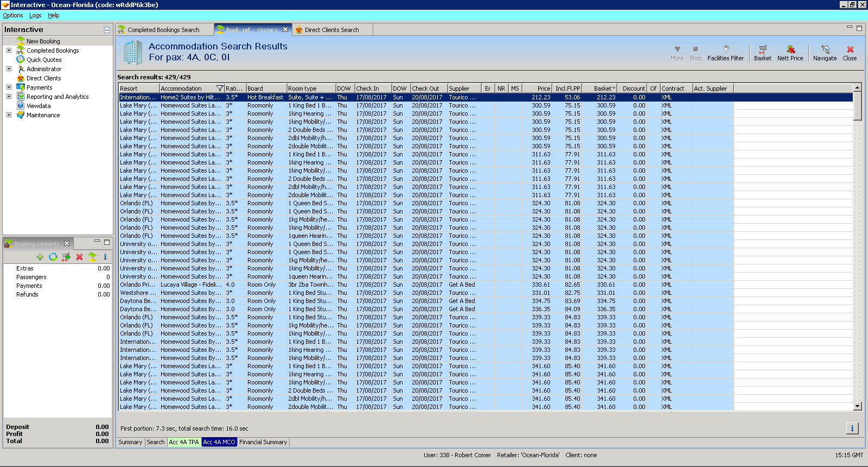The image size is (868, 467).
Task: Click the blue info icon in Booking contents toolbar
Action: (x=105, y=257)
